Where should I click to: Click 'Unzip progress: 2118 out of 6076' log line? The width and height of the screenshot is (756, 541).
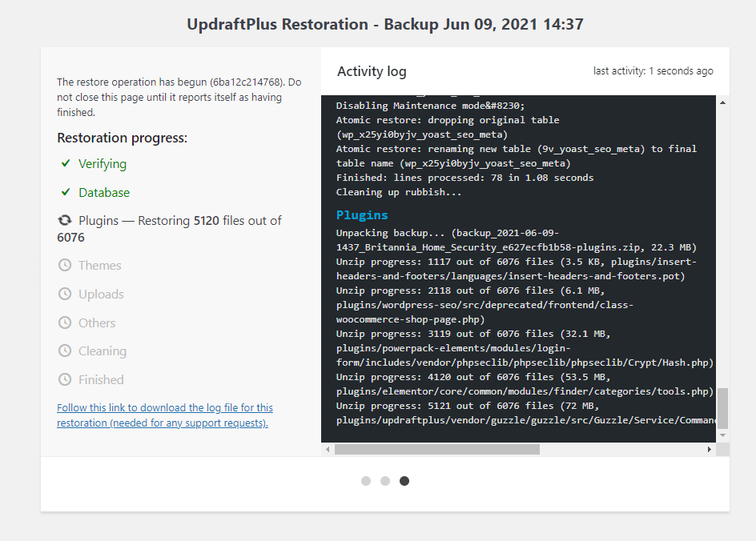[485, 305]
